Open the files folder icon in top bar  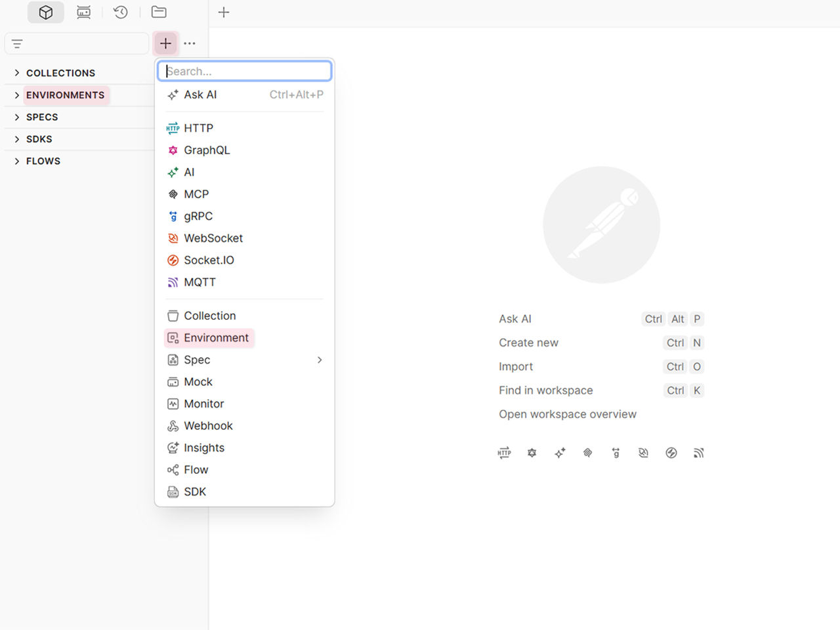pyautogui.click(x=159, y=12)
